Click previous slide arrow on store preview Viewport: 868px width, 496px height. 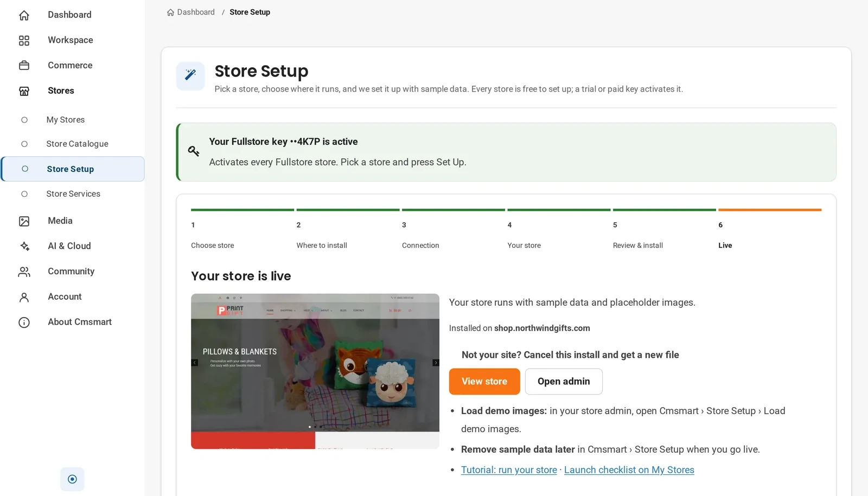[195, 363]
